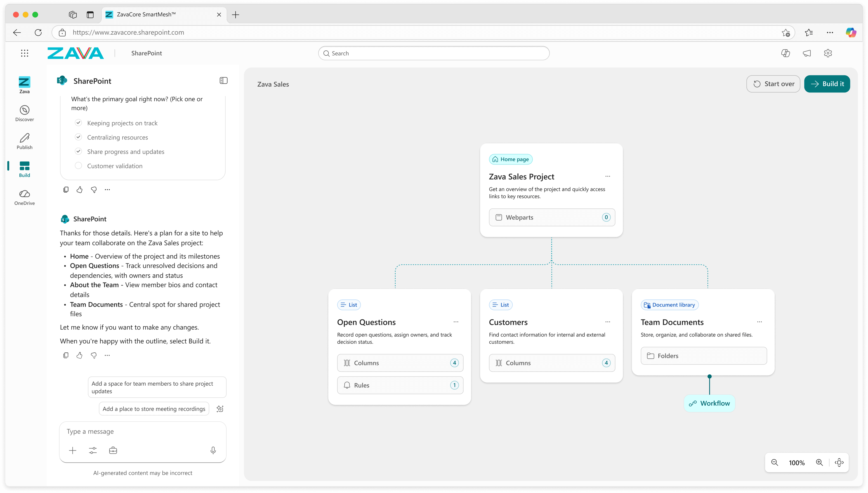
Task: Thumbs down the site plan response
Action: pos(94,355)
